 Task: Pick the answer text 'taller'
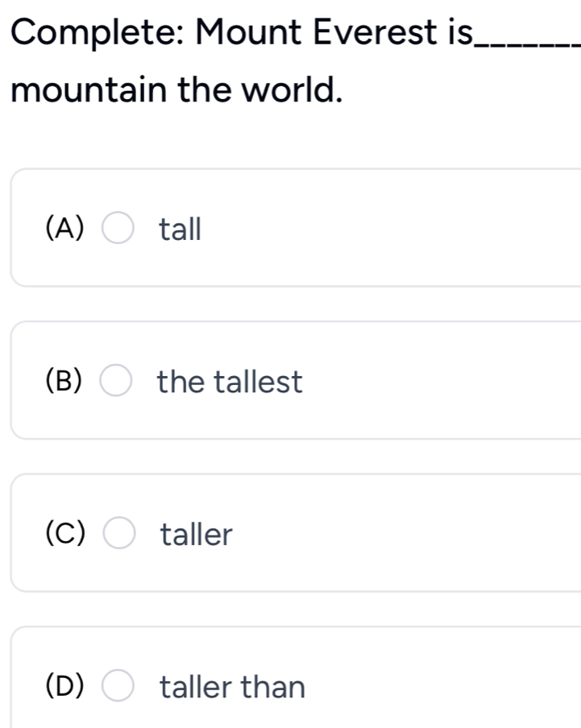[x=196, y=534]
